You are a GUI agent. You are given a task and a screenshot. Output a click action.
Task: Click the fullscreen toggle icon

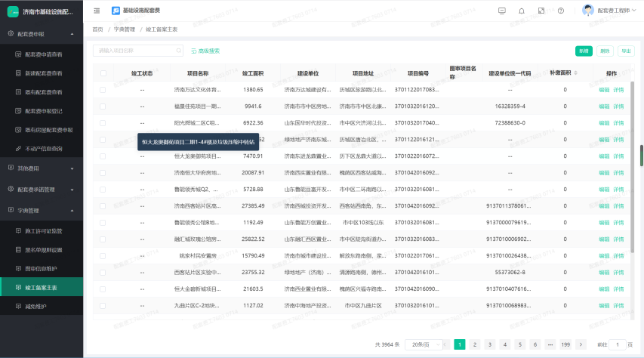(x=541, y=11)
